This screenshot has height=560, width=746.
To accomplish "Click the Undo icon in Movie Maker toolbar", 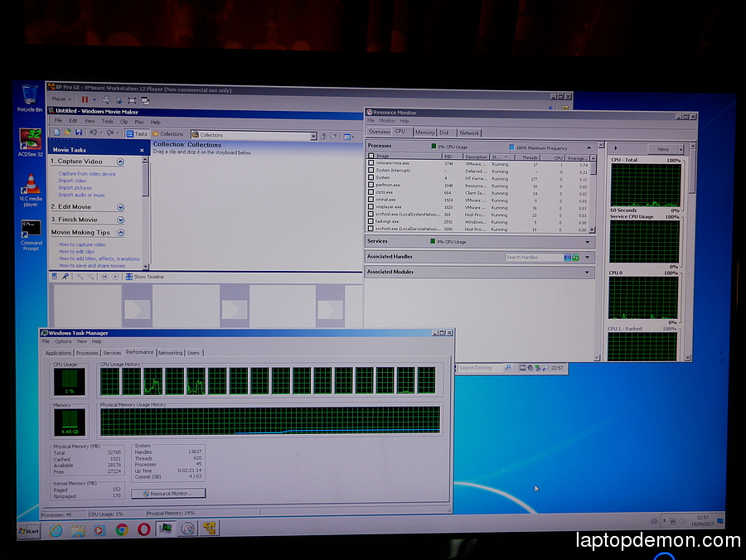I will click(x=92, y=133).
